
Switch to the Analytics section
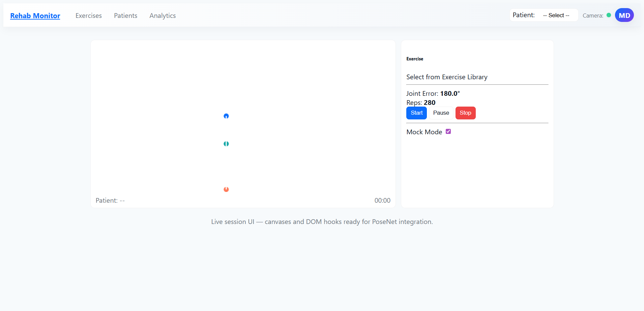tap(163, 16)
